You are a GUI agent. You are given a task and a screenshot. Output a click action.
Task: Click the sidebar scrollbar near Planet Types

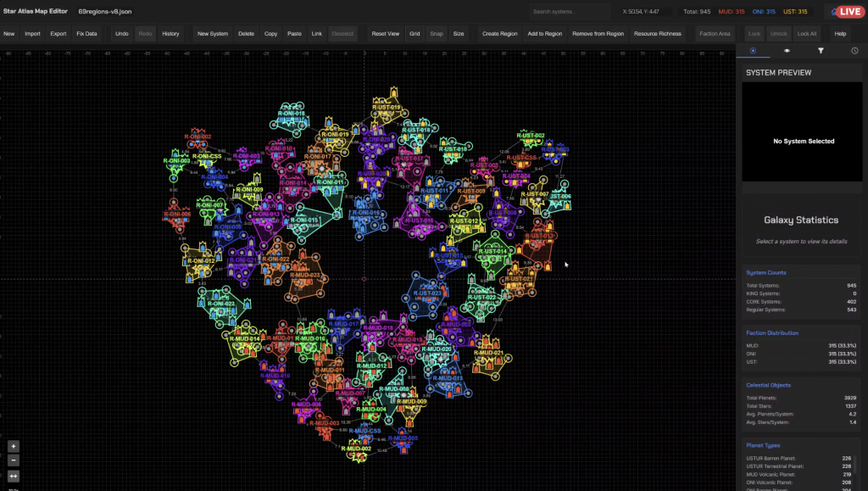pos(856,463)
